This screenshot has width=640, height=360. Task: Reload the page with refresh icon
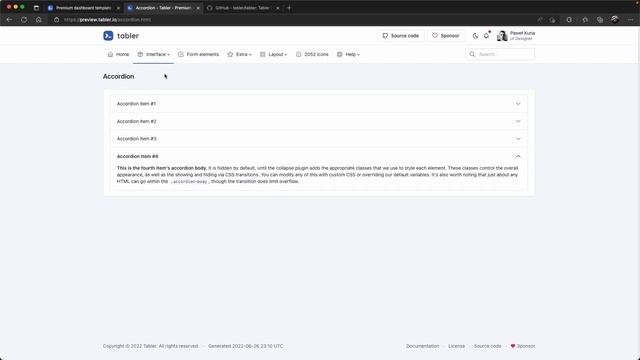24,20
